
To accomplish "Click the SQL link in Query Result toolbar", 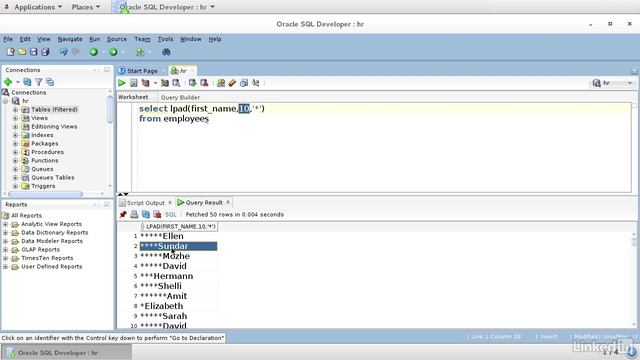I will coord(171,214).
